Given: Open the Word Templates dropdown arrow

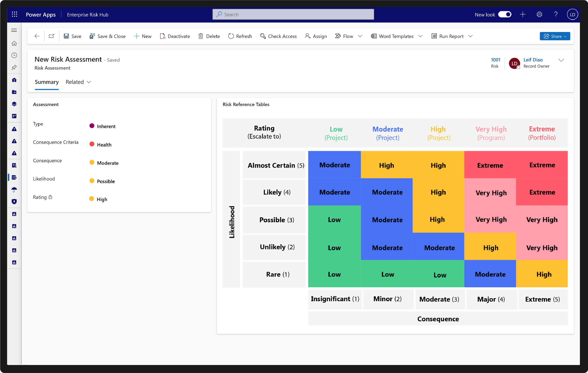Looking at the screenshot, I should tap(421, 36).
